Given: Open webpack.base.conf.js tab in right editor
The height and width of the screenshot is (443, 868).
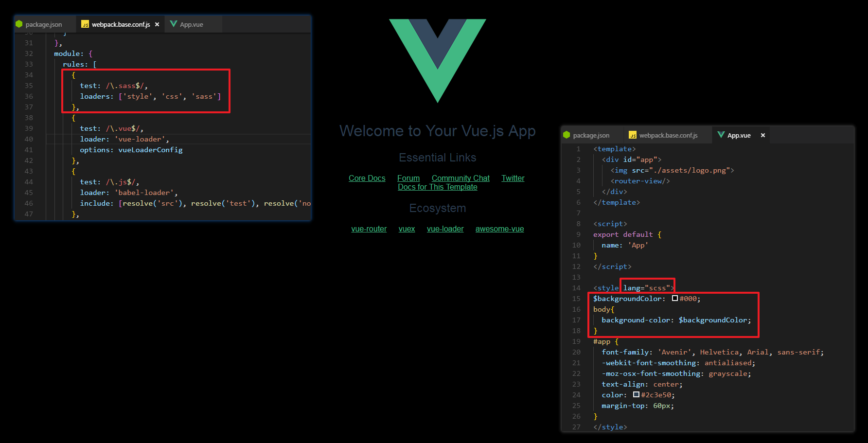Looking at the screenshot, I should pos(668,135).
